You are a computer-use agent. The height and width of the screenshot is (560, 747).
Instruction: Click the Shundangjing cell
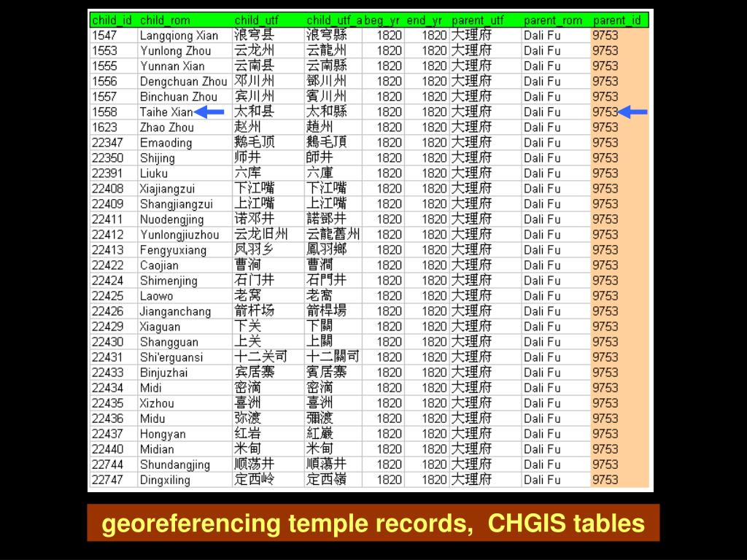coord(185,464)
